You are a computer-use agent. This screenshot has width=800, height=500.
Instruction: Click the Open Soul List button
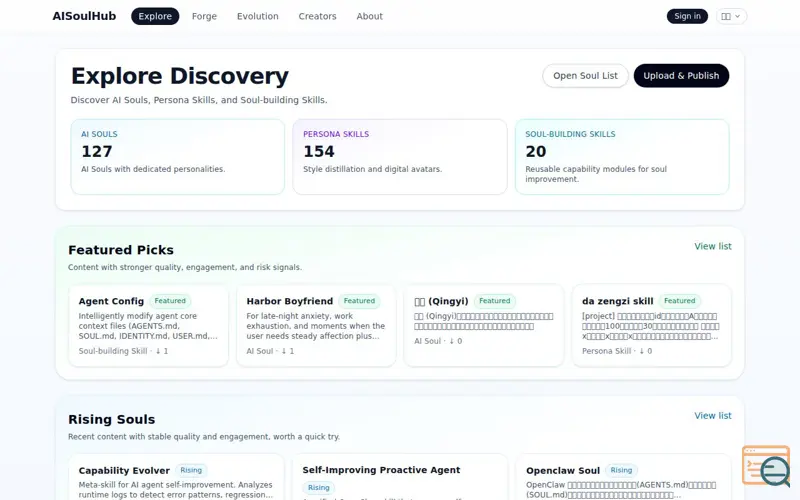coord(585,76)
